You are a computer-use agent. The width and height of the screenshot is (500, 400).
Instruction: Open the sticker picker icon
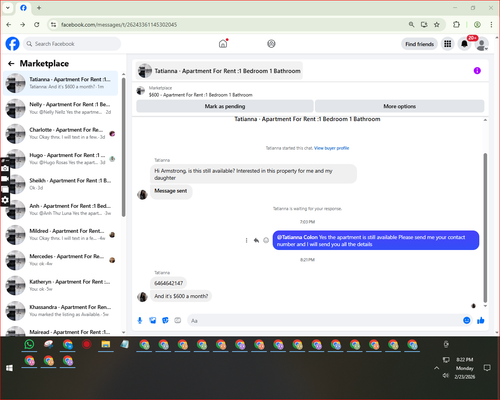(165, 320)
